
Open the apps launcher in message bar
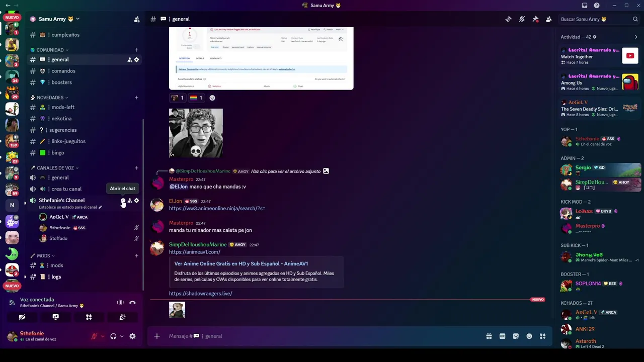pyautogui.click(x=543, y=336)
